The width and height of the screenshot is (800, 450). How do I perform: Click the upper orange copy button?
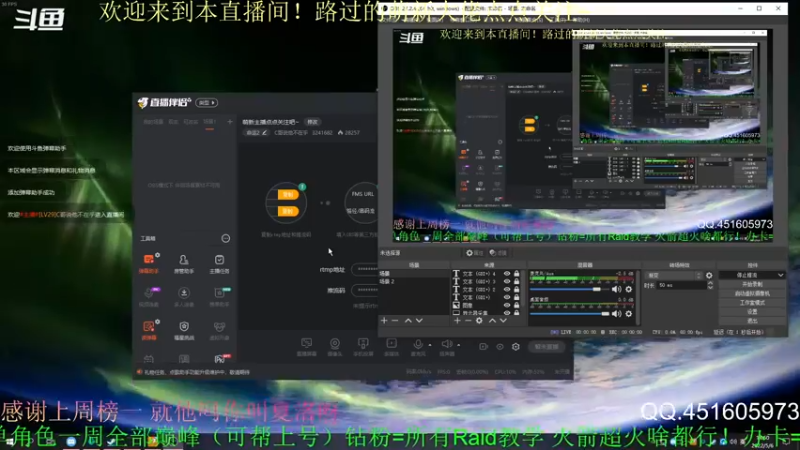click(x=287, y=194)
